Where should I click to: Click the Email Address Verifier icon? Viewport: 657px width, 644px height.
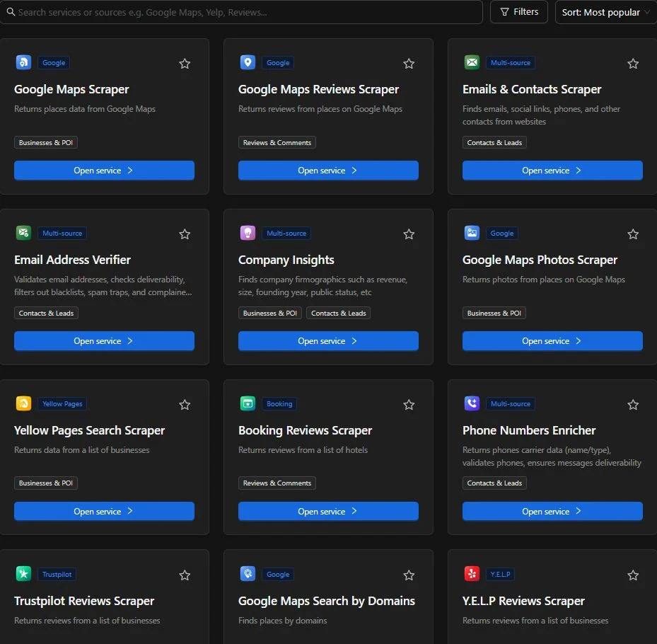click(23, 233)
